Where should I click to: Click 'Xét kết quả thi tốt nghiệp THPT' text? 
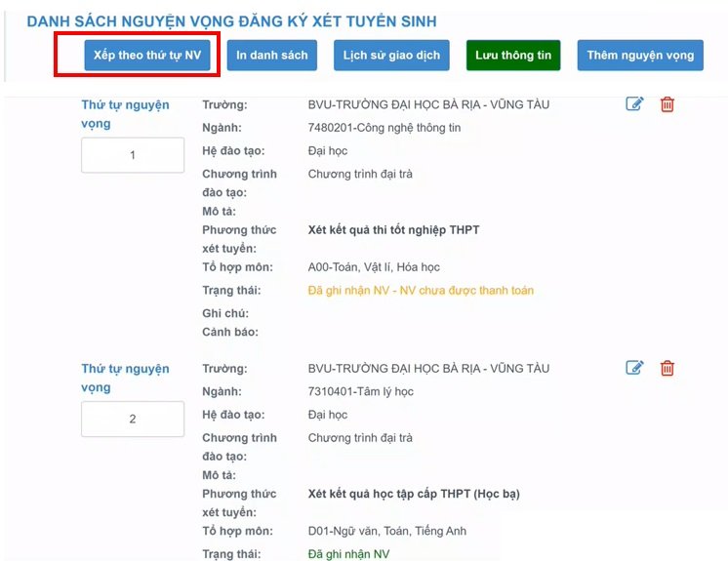(393, 230)
